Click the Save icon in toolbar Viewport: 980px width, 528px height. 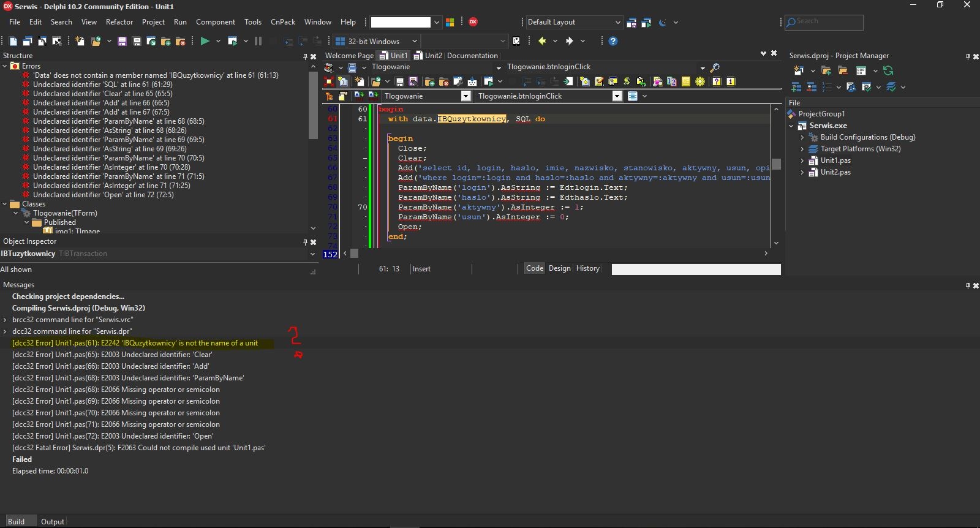(x=122, y=41)
